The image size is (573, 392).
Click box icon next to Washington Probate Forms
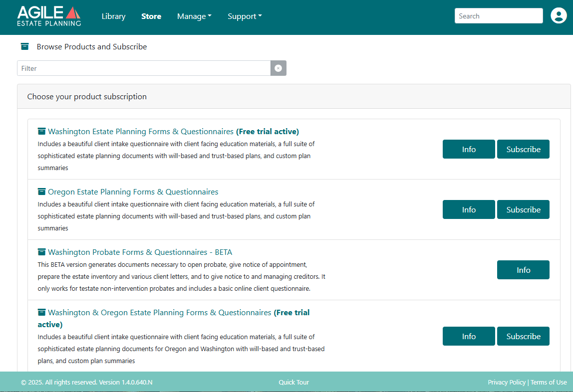(x=41, y=252)
